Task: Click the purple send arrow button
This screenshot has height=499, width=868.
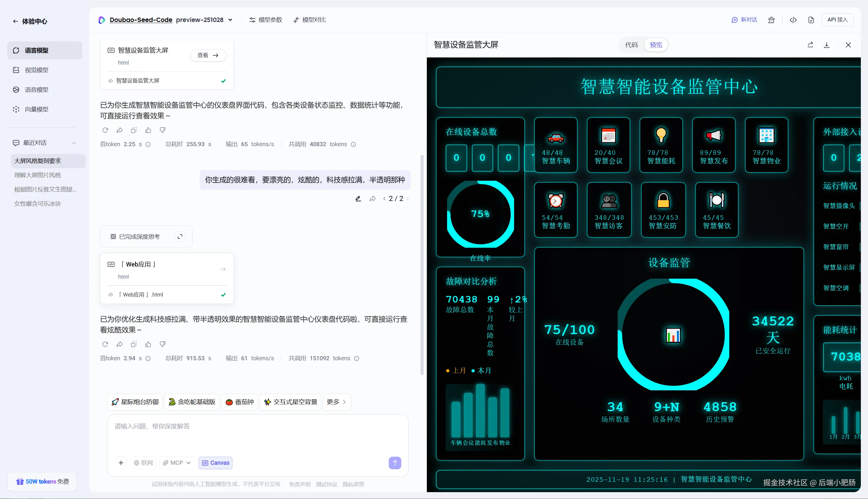Action: (395, 463)
